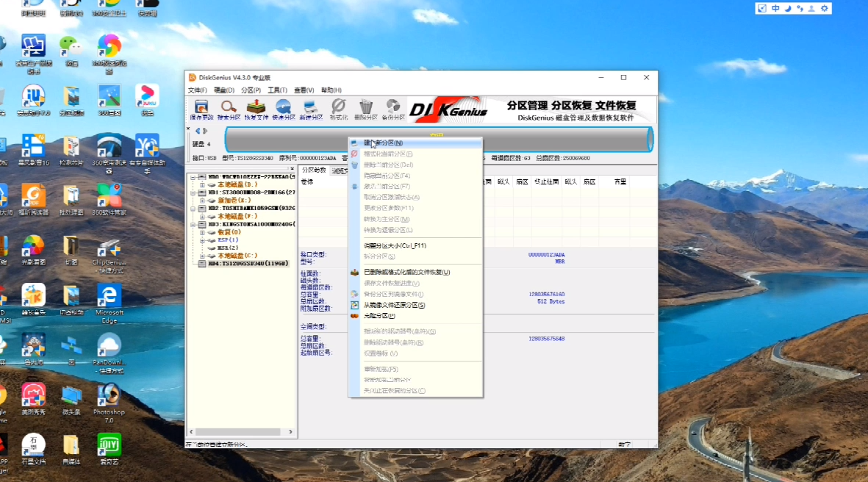Click the 备份分区 (backup partition) toolbar icon
The width and height of the screenshot is (868, 482).
pyautogui.click(x=393, y=109)
